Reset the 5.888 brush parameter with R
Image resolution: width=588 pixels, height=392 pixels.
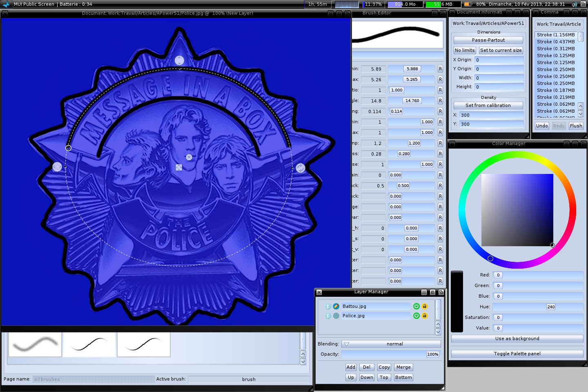click(440, 69)
